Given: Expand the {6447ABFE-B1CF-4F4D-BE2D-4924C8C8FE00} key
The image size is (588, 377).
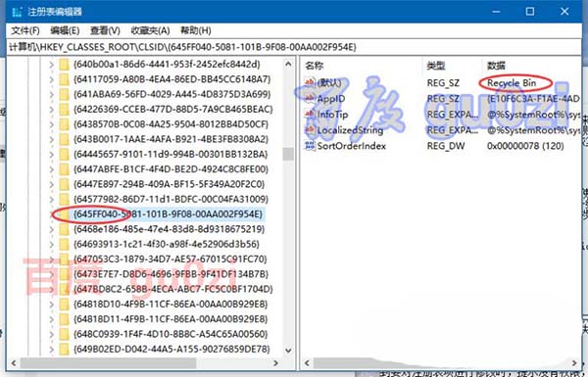Looking at the screenshot, I should [52, 169].
